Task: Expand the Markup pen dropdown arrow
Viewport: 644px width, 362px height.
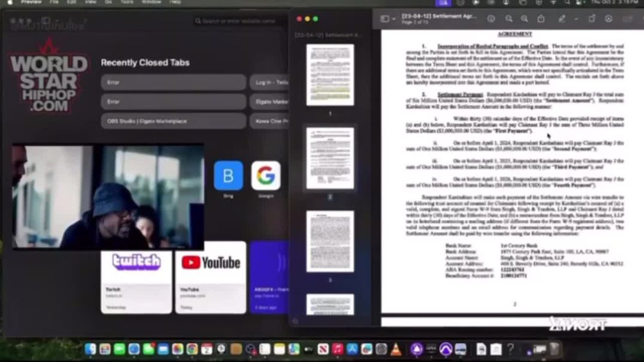Action: tap(575, 19)
